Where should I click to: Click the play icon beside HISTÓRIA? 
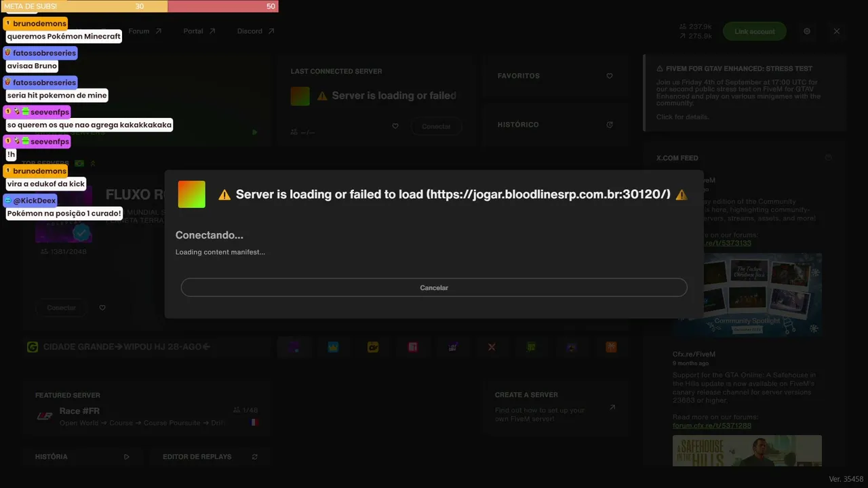coord(126,457)
